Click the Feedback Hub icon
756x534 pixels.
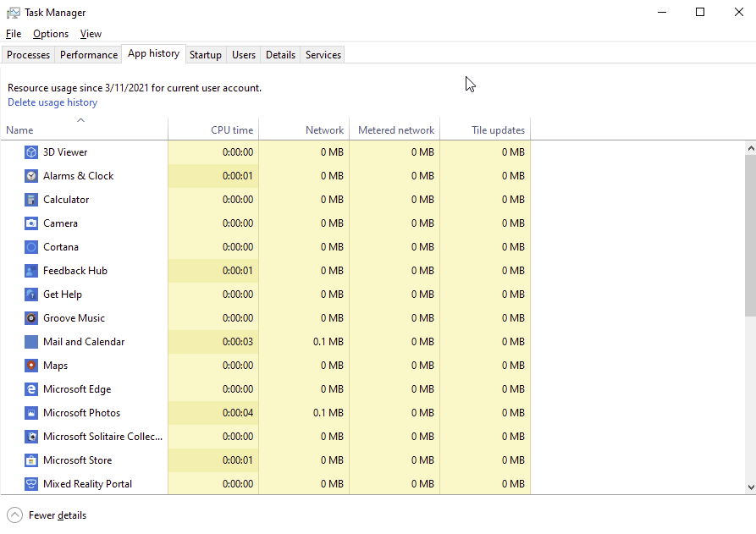31,270
